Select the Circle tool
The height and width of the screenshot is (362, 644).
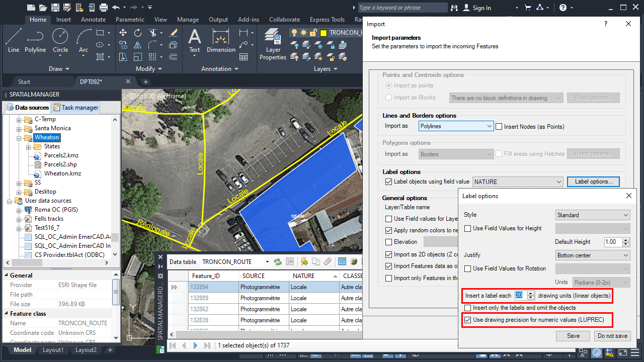click(x=60, y=40)
